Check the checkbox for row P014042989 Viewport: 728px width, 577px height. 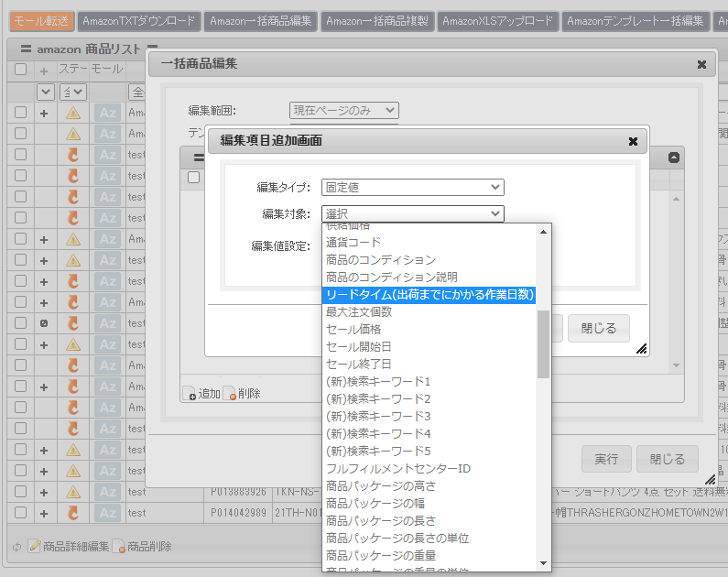click(x=20, y=513)
